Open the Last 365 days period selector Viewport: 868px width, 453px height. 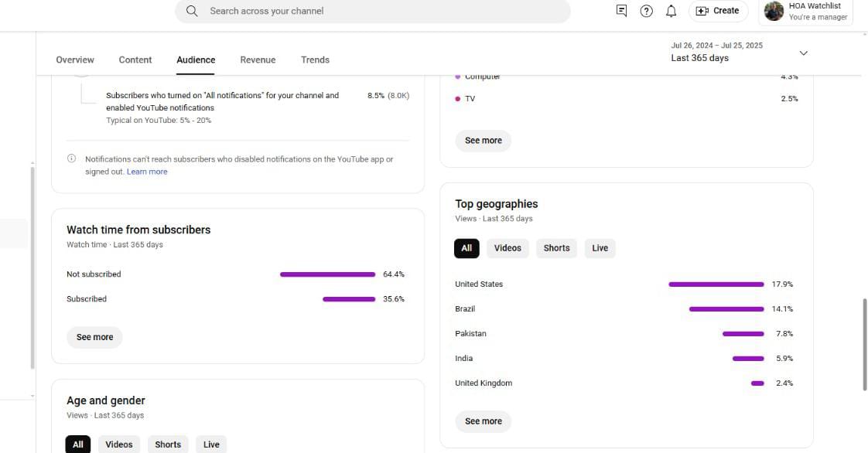point(700,58)
